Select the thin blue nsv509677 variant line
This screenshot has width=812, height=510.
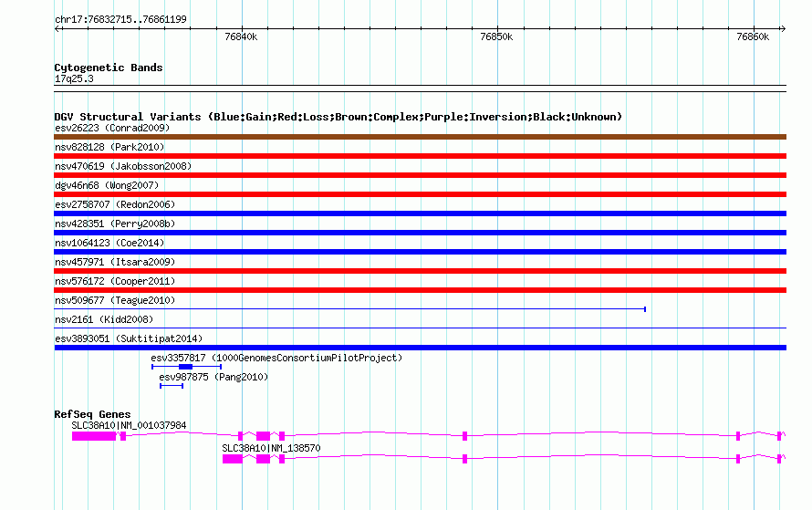pyautogui.click(x=349, y=309)
